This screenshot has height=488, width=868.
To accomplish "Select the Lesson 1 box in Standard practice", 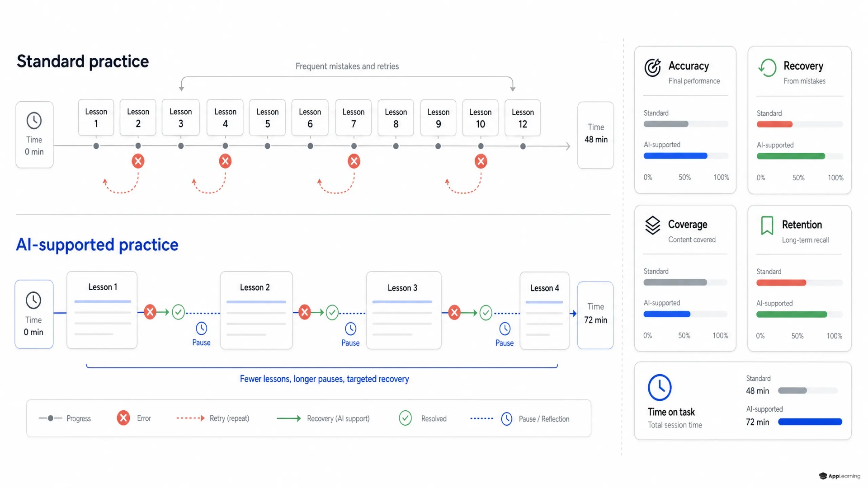I will (96, 117).
